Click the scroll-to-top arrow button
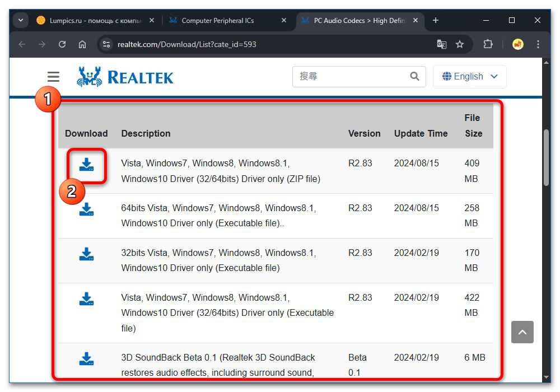 (522, 332)
